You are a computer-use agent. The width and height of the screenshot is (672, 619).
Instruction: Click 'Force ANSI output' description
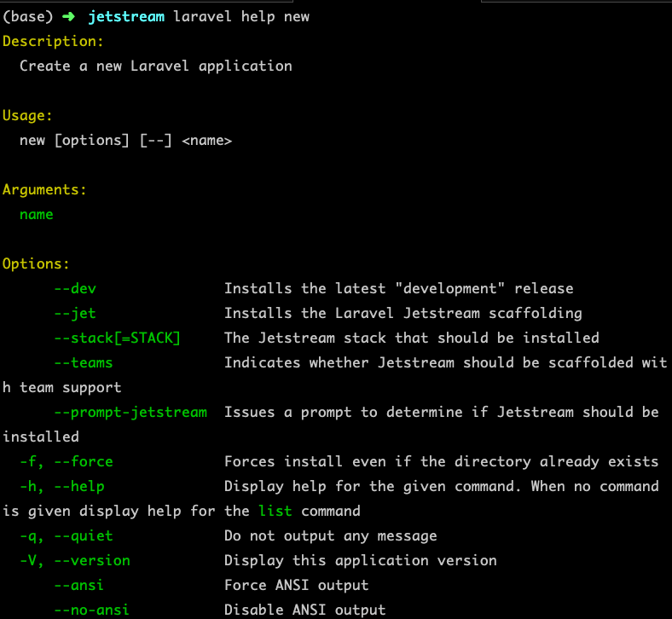pos(297,586)
